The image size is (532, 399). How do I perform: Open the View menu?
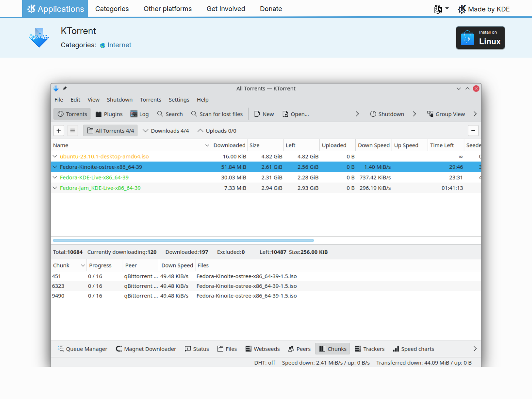(93, 100)
